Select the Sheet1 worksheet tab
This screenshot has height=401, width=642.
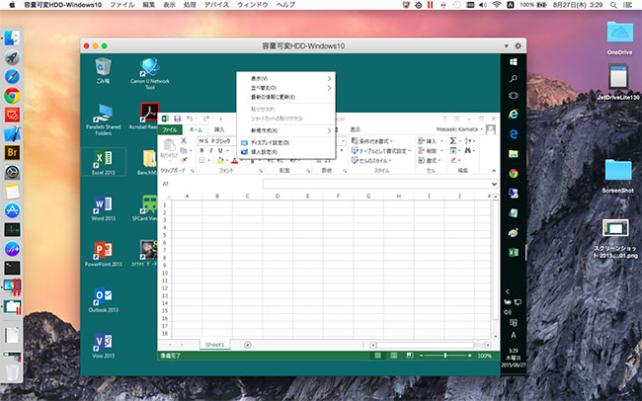pyautogui.click(x=215, y=345)
